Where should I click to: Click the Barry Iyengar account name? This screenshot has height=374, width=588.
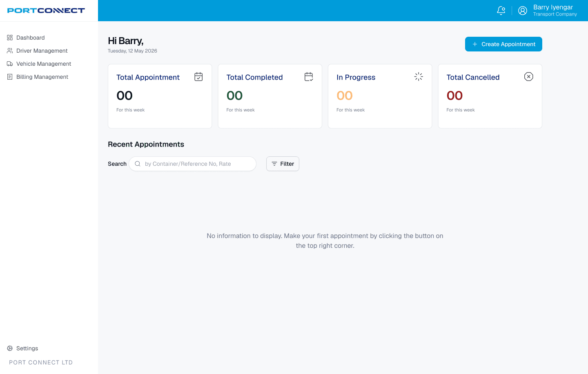553,7
